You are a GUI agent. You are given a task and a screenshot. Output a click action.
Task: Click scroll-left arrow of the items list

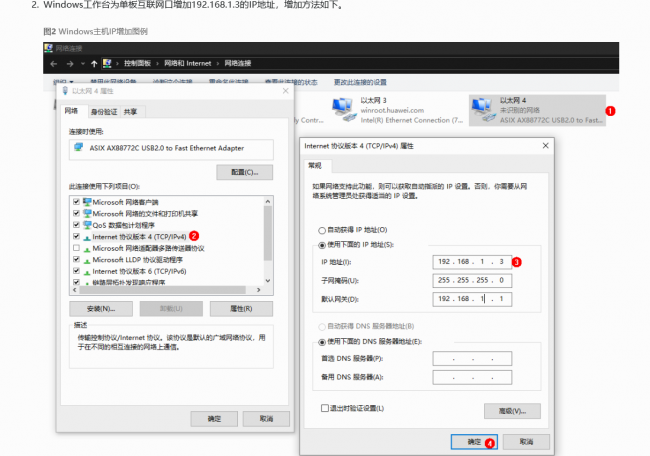(75, 290)
